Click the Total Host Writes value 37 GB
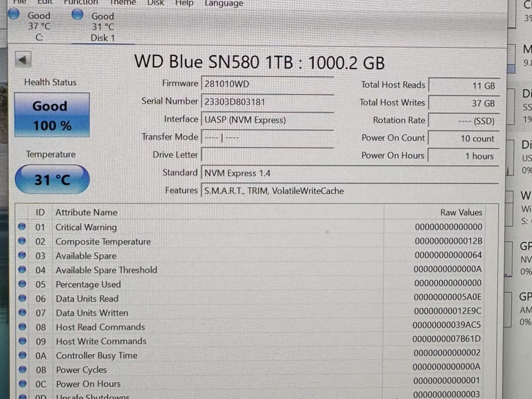532x399 pixels. [464, 103]
